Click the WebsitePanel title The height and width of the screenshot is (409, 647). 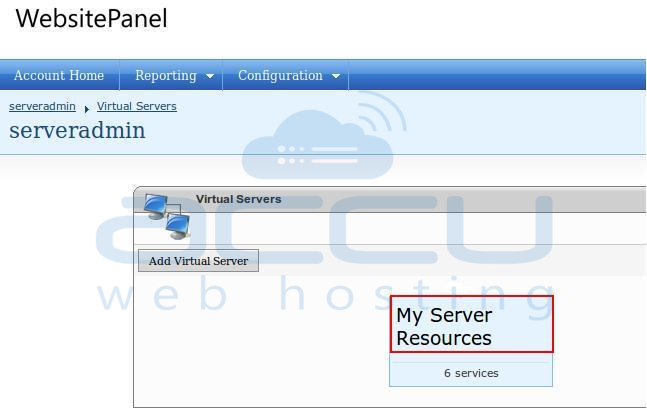click(x=92, y=19)
